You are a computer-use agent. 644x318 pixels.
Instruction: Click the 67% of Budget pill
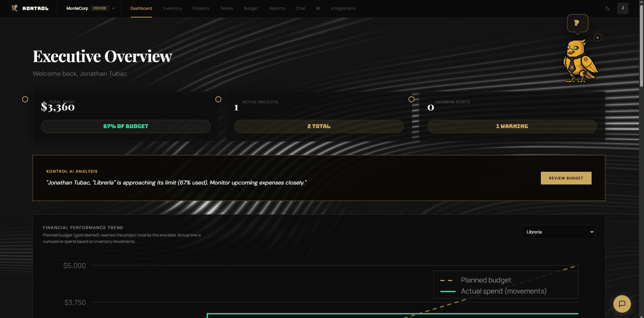126,126
